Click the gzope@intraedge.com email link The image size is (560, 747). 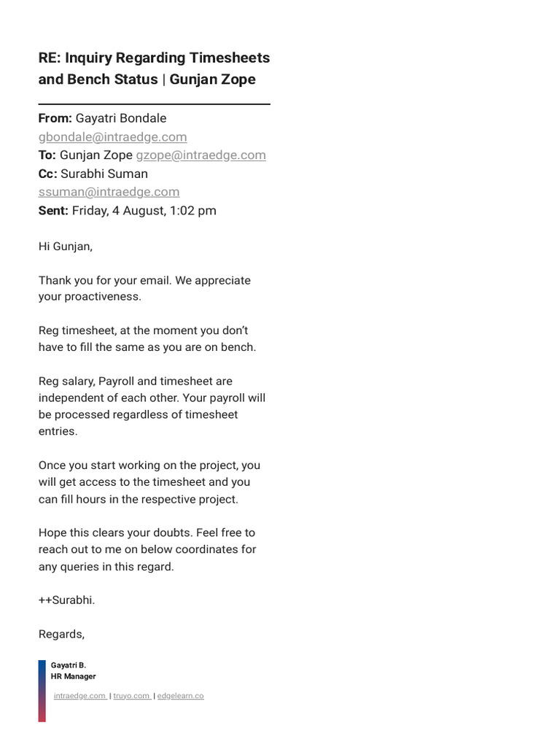[201, 155]
